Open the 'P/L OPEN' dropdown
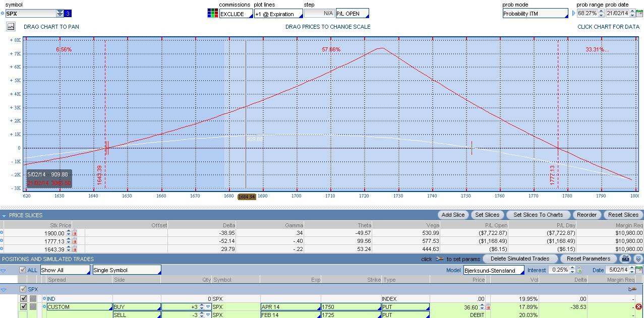 tap(352, 14)
